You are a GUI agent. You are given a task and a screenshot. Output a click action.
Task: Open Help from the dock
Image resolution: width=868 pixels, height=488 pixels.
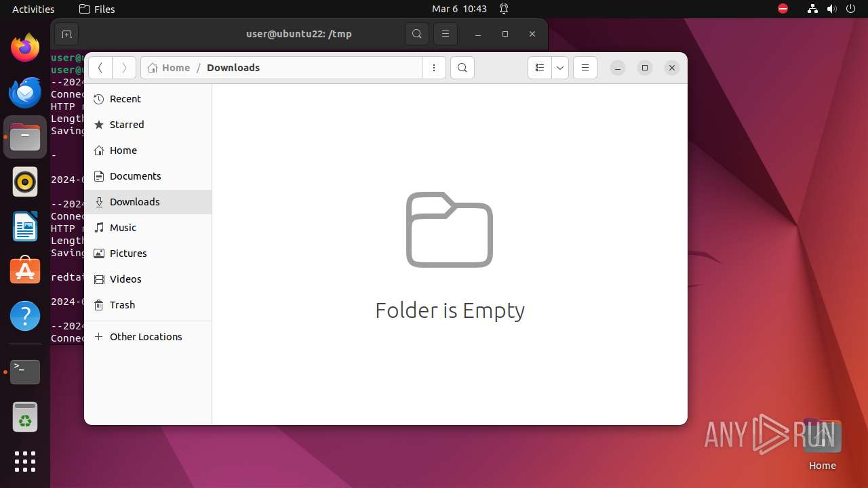[25, 316]
